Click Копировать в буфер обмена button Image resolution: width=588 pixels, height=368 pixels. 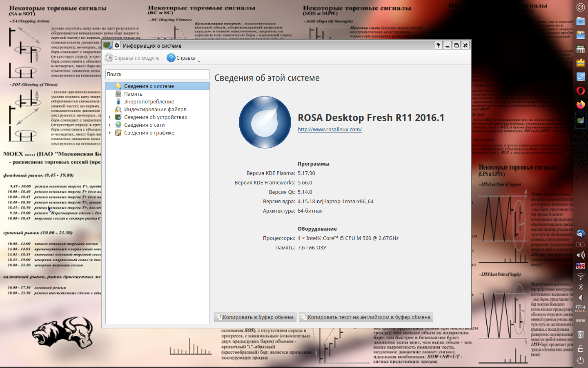click(255, 317)
